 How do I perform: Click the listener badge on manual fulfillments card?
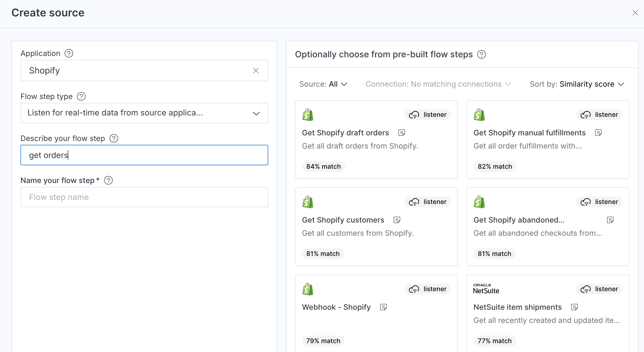[x=599, y=115]
